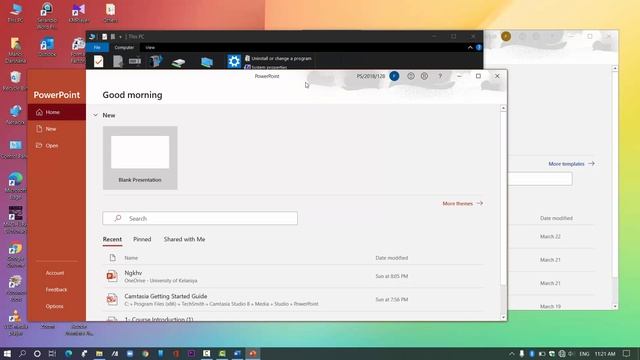Select the March 22 entry in background window
640x360 pixels.
pos(550,237)
